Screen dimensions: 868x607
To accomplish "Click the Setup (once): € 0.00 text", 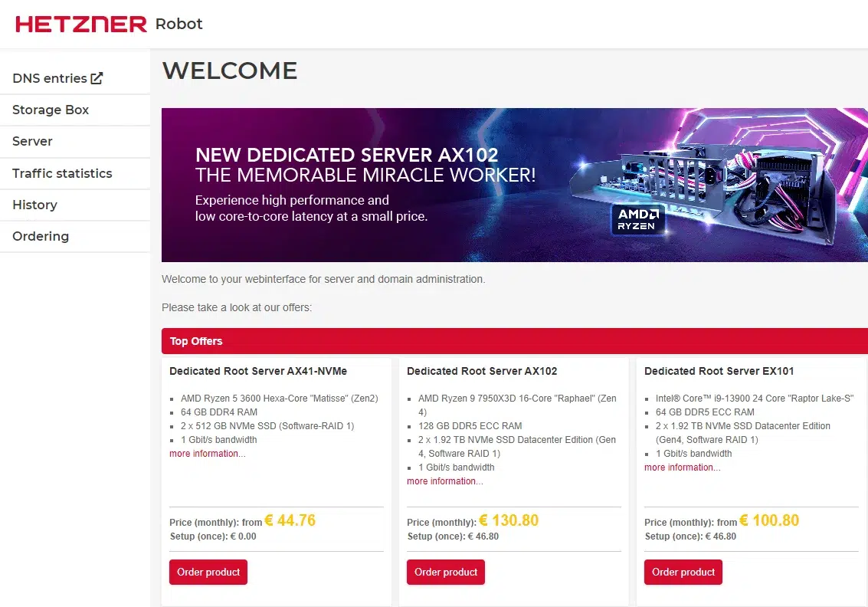I will pyautogui.click(x=212, y=536).
